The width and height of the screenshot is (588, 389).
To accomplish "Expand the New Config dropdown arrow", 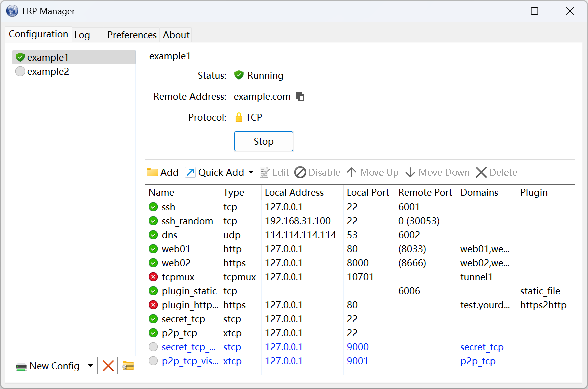I will click(x=90, y=366).
